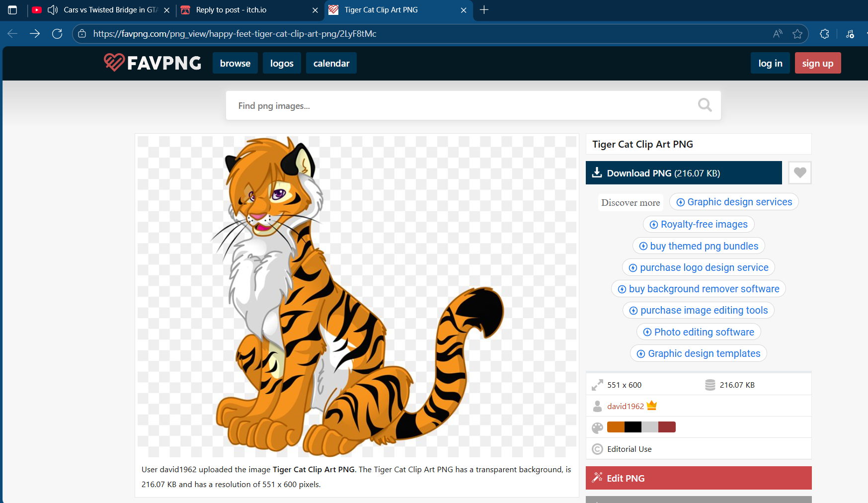The width and height of the screenshot is (868, 503).
Task: Download PNG (216.07 KB)
Action: click(x=684, y=173)
